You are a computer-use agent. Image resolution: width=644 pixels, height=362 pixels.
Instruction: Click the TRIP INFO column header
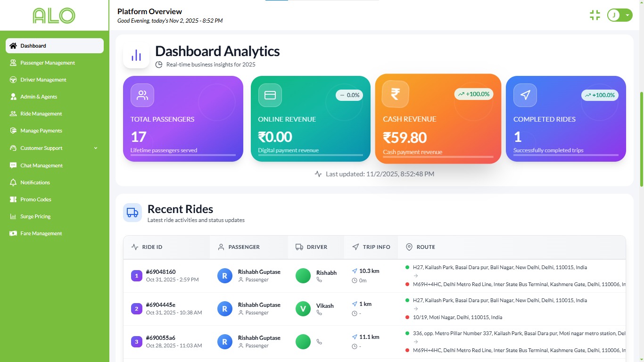371,247
